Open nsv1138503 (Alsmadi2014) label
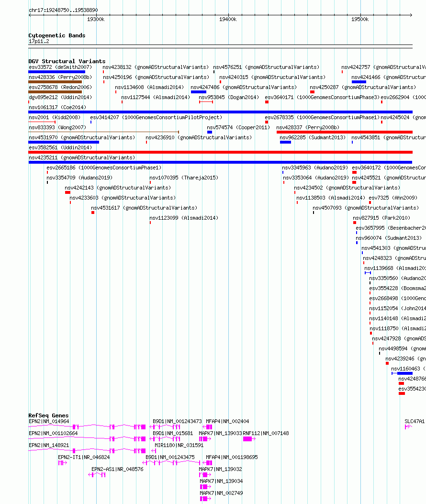This screenshot has width=426, height=504. pos(331,198)
